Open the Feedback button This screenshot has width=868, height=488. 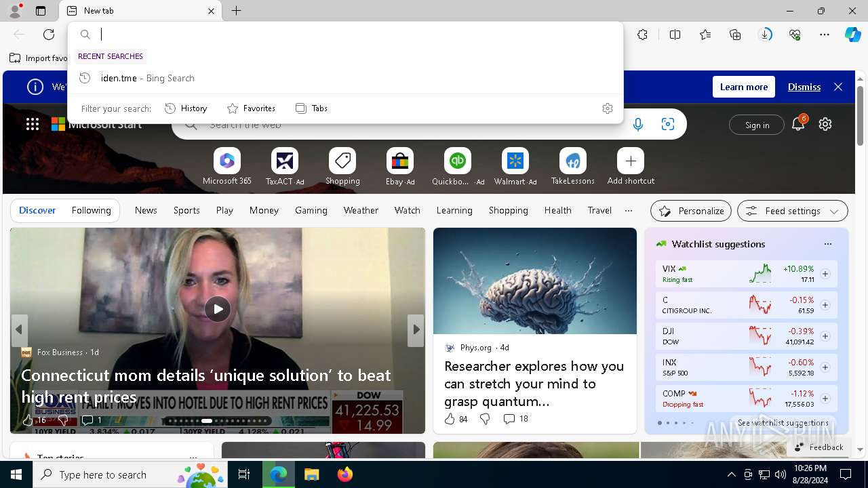point(818,447)
